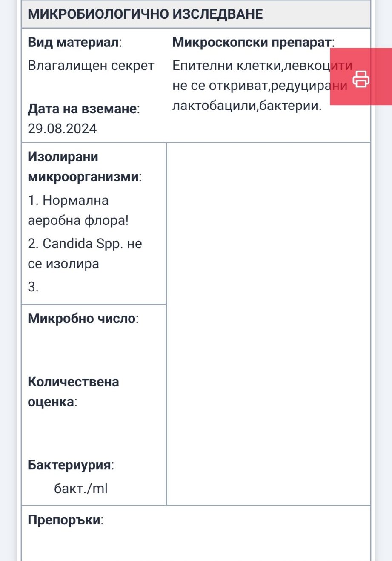
Task: Click the red print button
Action: 361,78
